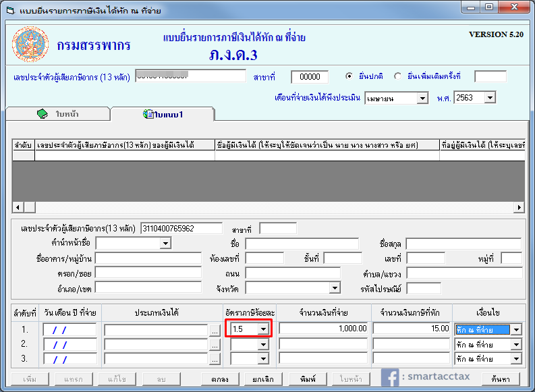Open tax rate dropdown in row 2
The image size is (535, 392).
[263, 345]
